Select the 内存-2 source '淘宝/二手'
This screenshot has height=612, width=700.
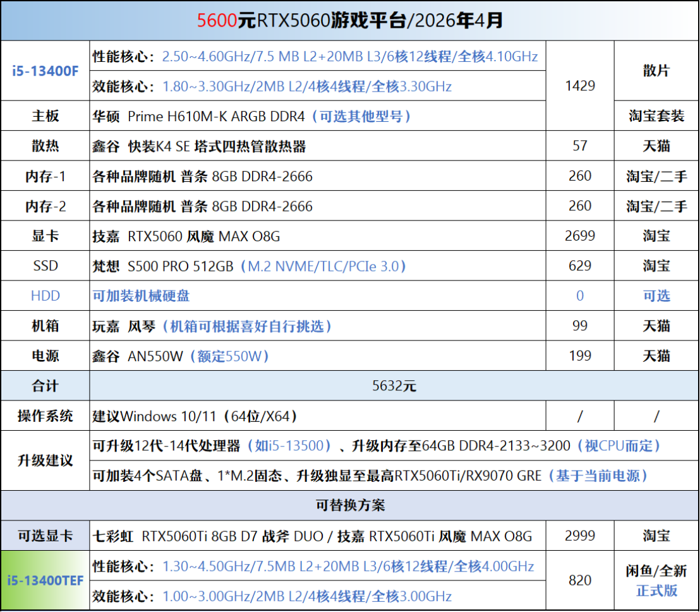(x=656, y=206)
